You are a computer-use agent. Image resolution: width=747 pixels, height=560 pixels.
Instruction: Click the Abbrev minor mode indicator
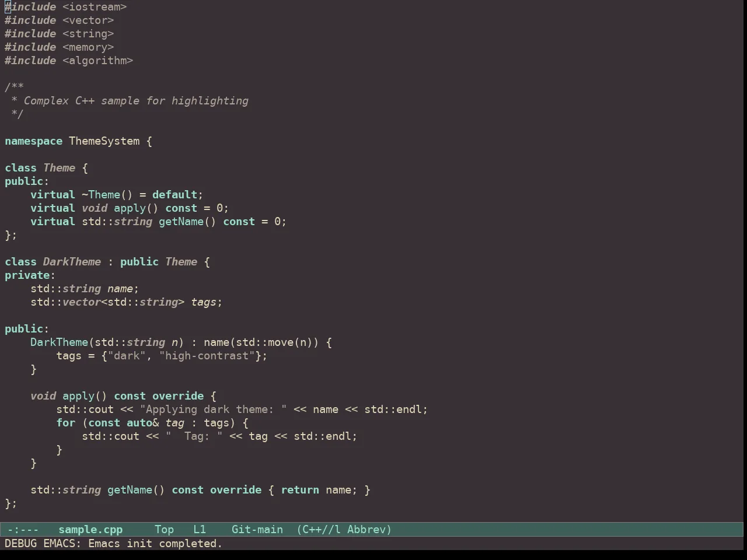[369, 530]
